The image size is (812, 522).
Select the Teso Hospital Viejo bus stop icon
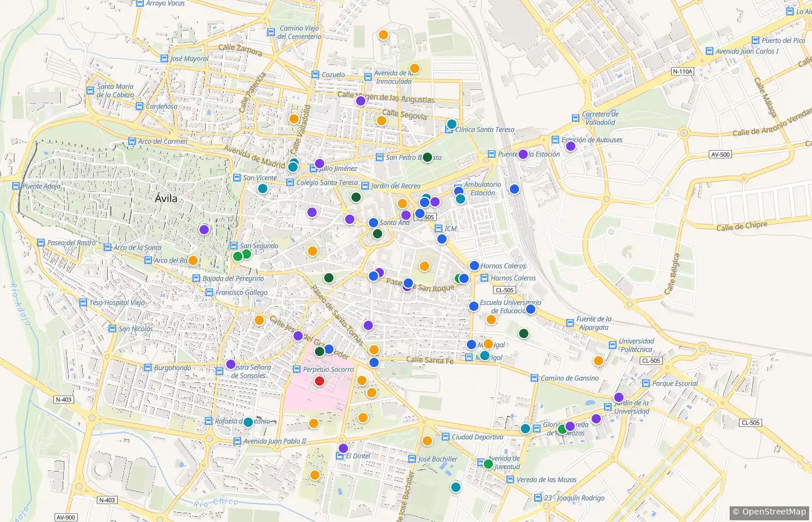coord(83,302)
